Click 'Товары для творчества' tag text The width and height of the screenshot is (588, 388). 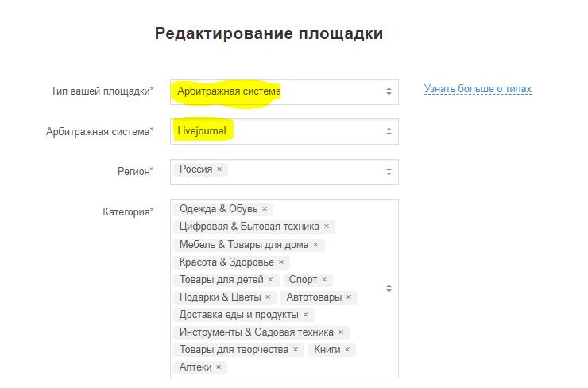[x=234, y=349]
